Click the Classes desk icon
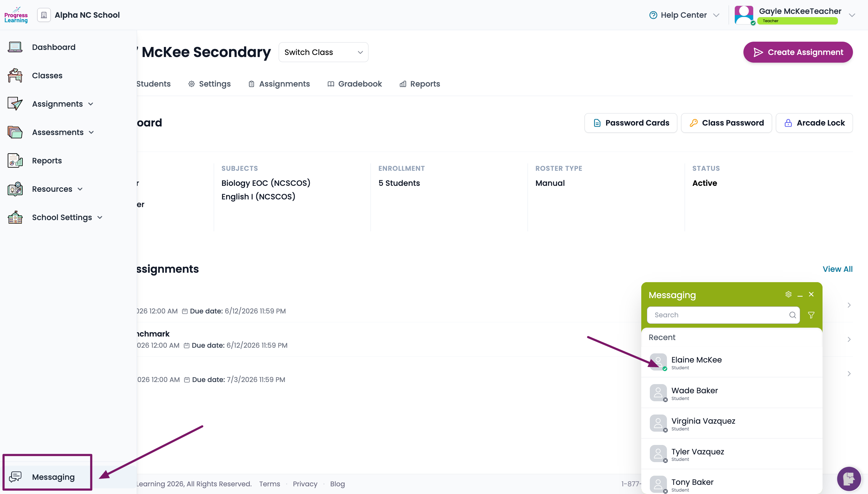 (x=15, y=75)
